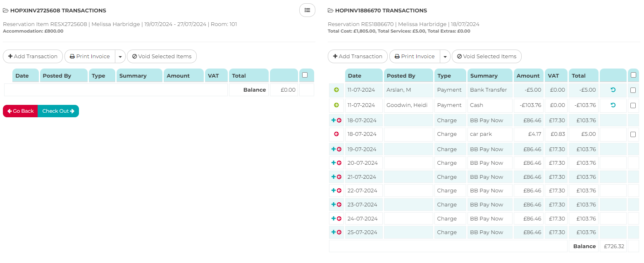
Task: Click 'Arslan, M' posted-by cell
Action: coord(408,90)
